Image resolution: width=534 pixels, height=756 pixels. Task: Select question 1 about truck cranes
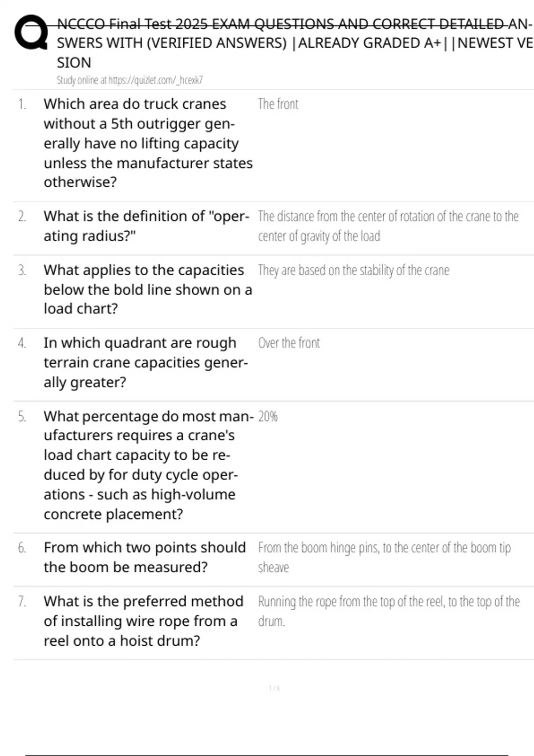[148, 143]
